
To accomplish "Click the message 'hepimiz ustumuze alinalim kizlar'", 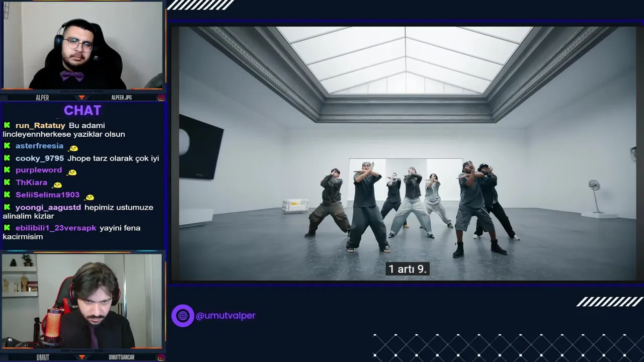I will tap(78, 212).
